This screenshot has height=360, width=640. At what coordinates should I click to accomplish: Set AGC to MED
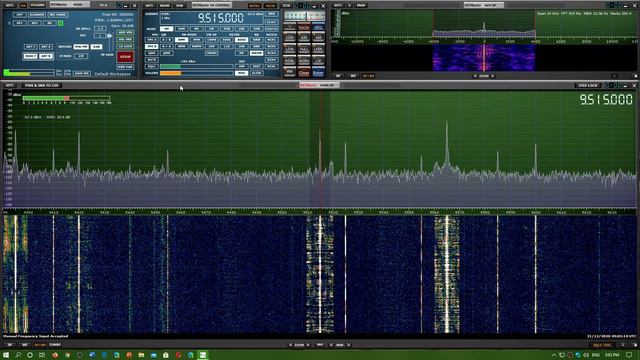(x=242, y=73)
